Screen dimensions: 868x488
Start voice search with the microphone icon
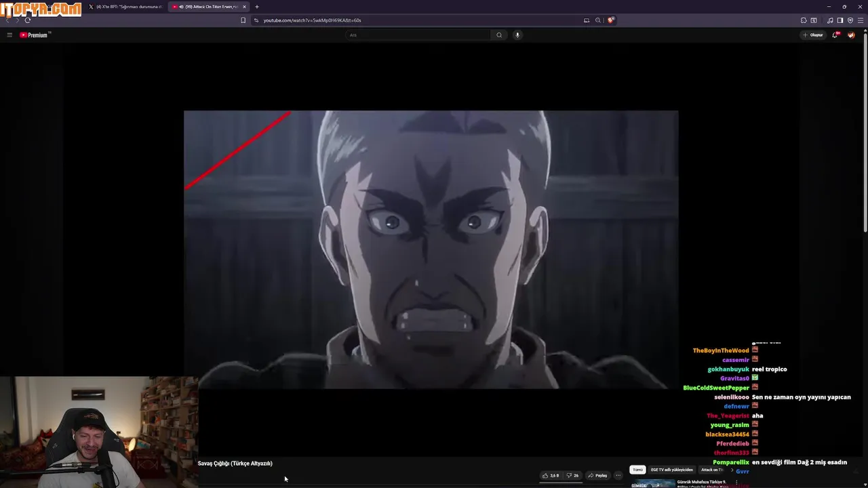tap(517, 35)
